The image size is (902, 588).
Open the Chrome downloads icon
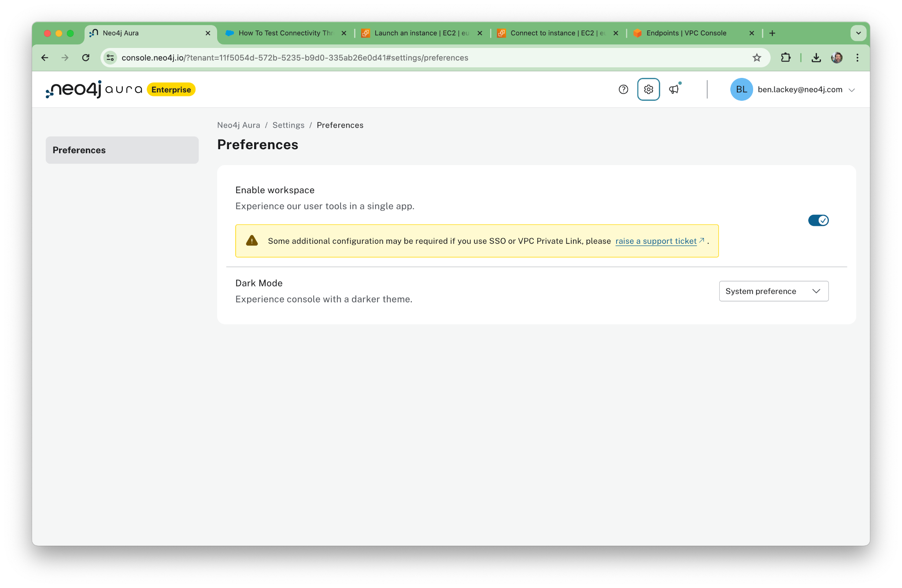pos(816,58)
